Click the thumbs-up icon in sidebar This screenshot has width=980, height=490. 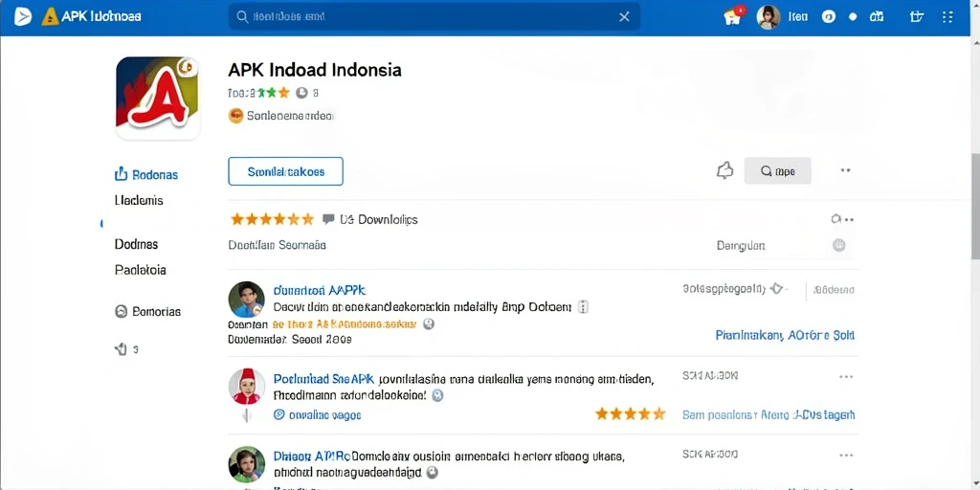pos(121,349)
